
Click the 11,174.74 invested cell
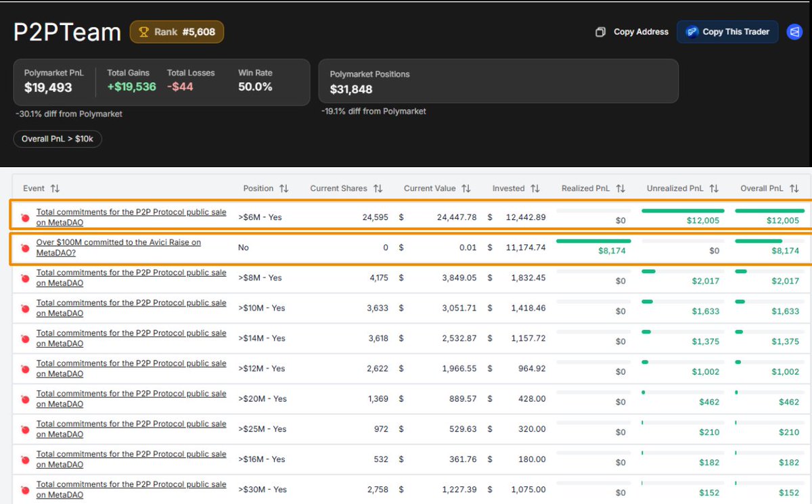[526, 248]
